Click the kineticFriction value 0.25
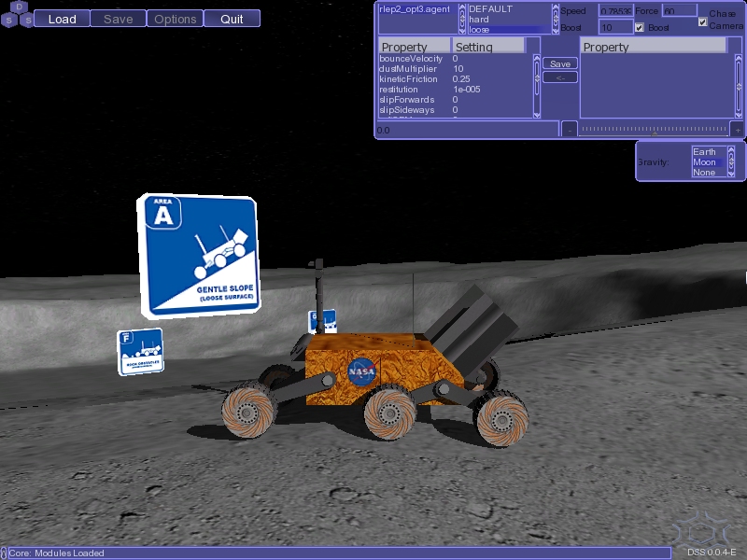The height and width of the screenshot is (560, 747). (461, 79)
